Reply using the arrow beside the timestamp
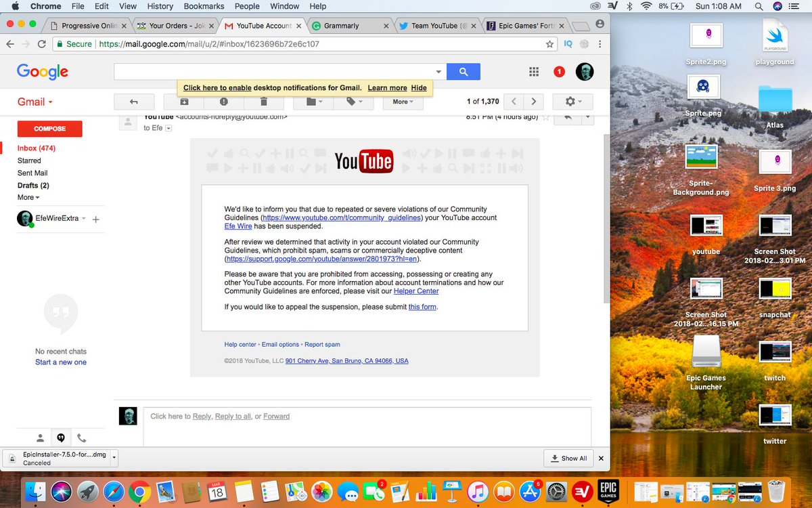Image resolution: width=812 pixels, height=508 pixels. click(568, 117)
